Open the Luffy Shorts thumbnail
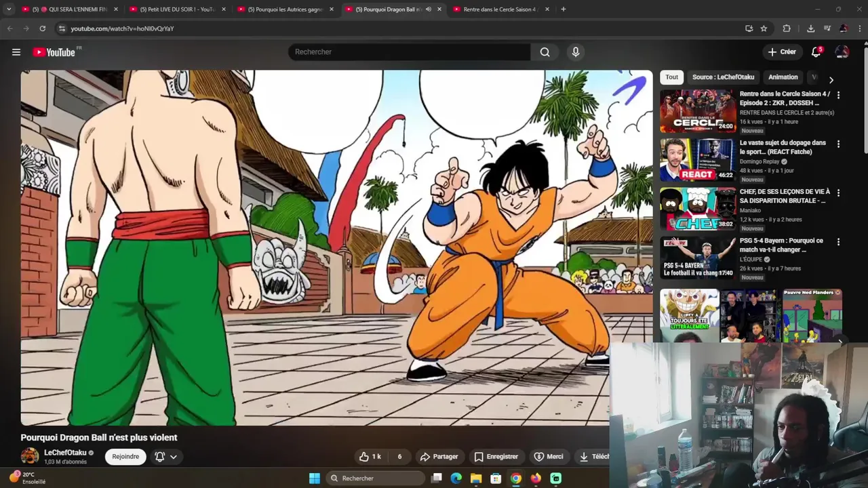The image size is (868, 488). click(690, 316)
